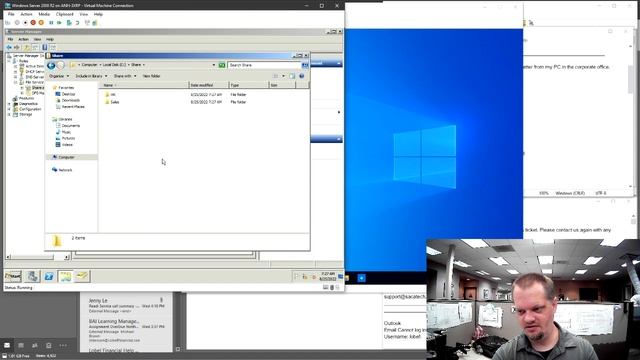The width and height of the screenshot is (640, 360).
Task: Sort by the Type column header
Action: (x=249, y=85)
